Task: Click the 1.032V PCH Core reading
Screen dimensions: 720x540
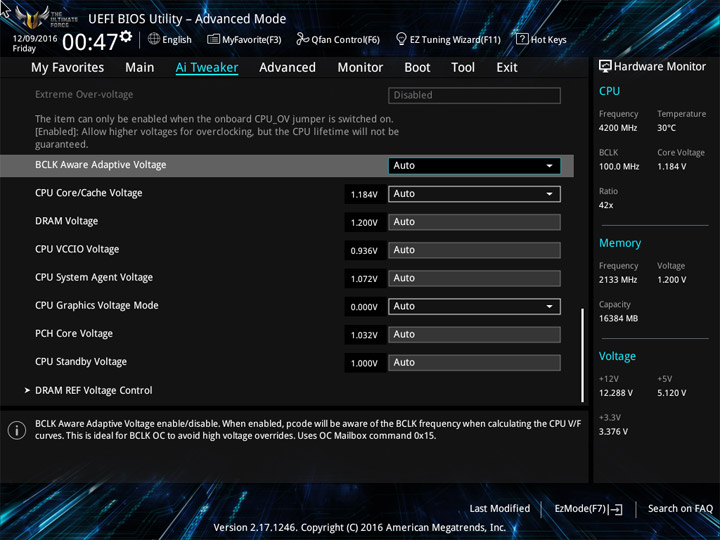Action: pos(365,335)
